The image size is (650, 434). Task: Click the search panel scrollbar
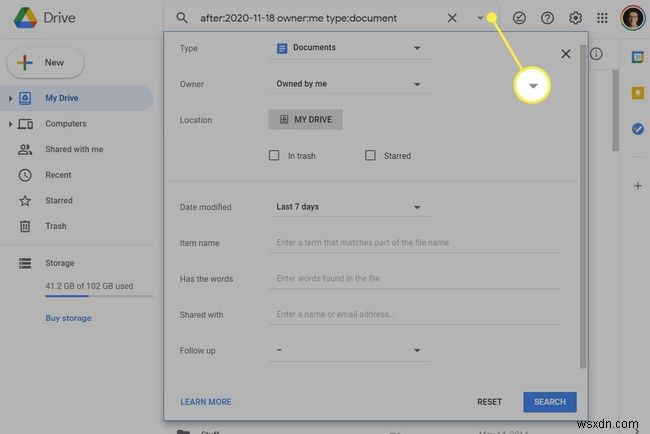pyautogui.click(x=583, y=207)
